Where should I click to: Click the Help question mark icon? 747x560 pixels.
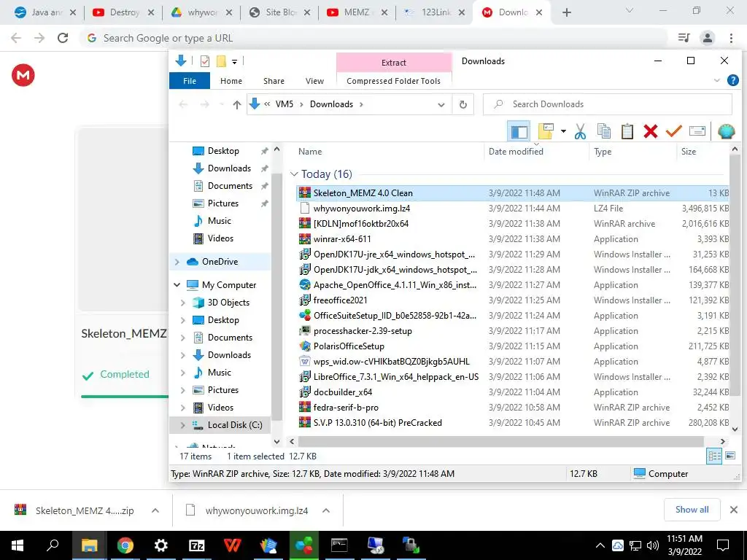pos(732,80)
